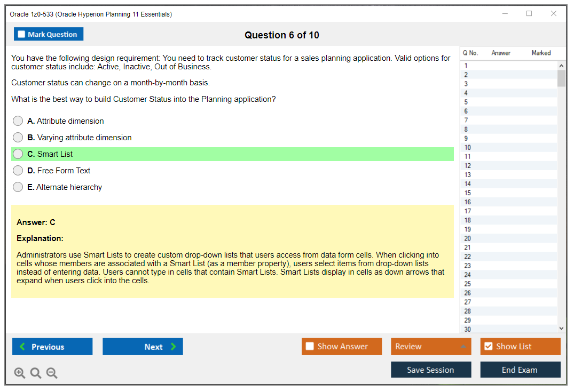Select the C. Smart List radio button
The width and height of the screenshot is (574, 392).
pos(18,154)
